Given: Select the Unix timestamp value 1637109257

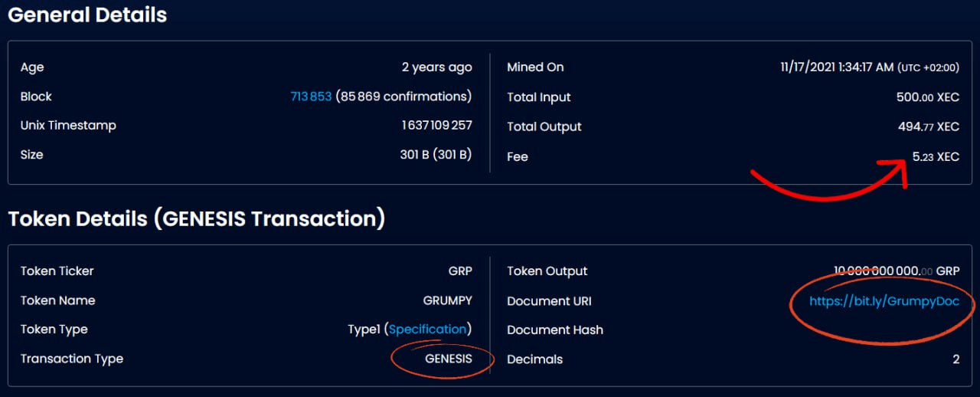Looking at the screenshot, I should click(x=436, y=126).
